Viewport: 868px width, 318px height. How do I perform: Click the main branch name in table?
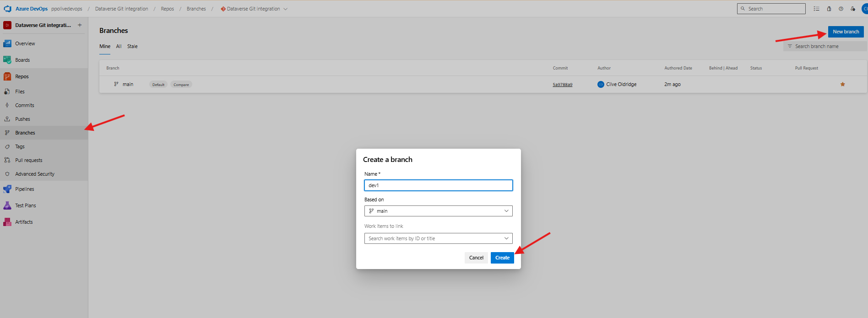coord(128,84)
